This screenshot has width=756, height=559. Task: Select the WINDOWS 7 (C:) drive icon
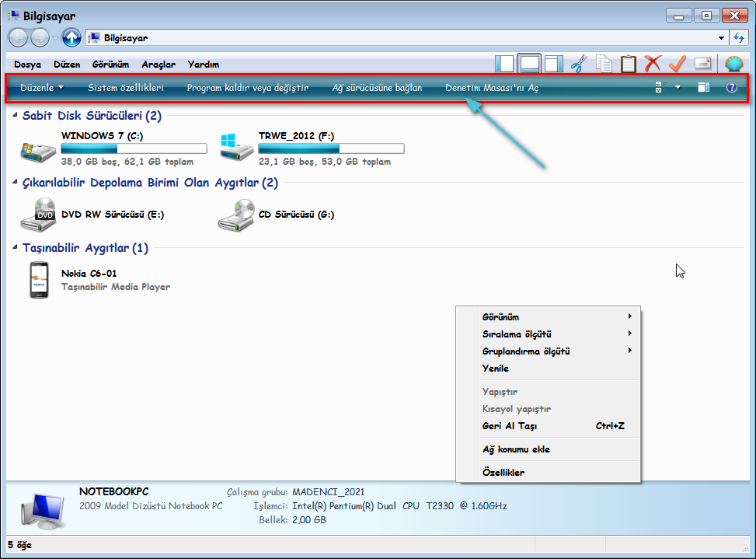point(38,151)
